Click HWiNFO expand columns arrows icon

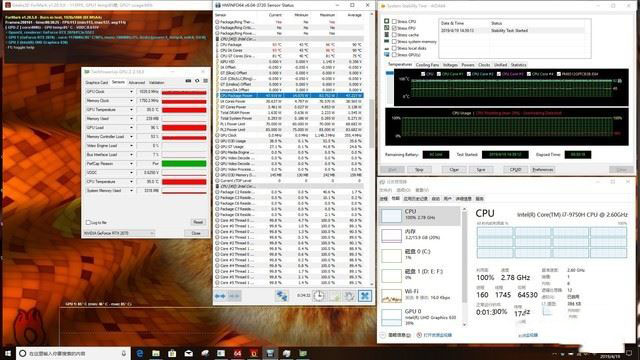(x=220, y=296)
